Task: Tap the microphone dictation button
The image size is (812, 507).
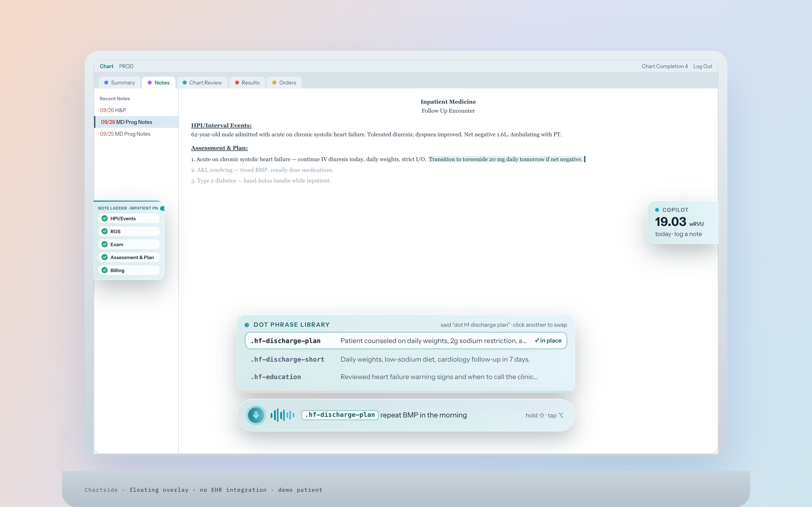Action: 256,415
